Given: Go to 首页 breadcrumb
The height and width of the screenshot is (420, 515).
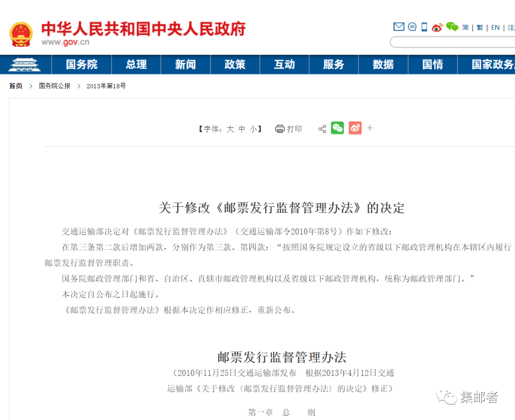Looking at the screenshot, I should coord(16,86).
